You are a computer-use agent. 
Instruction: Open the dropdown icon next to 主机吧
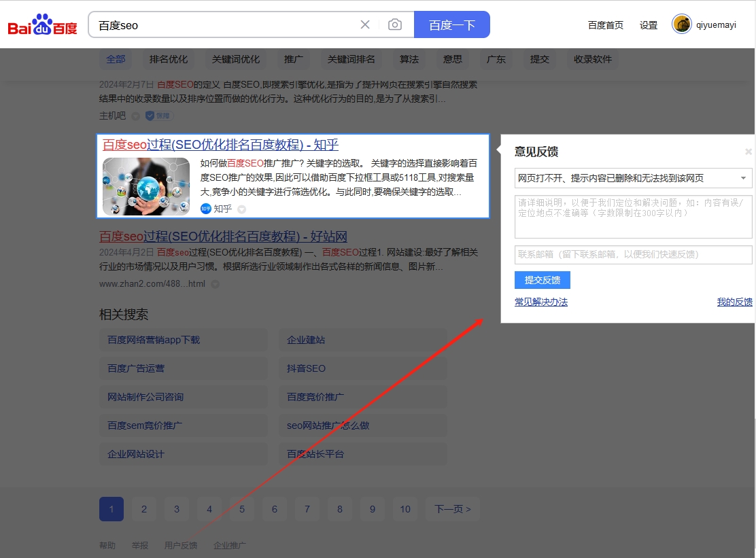tap(136, 116)
